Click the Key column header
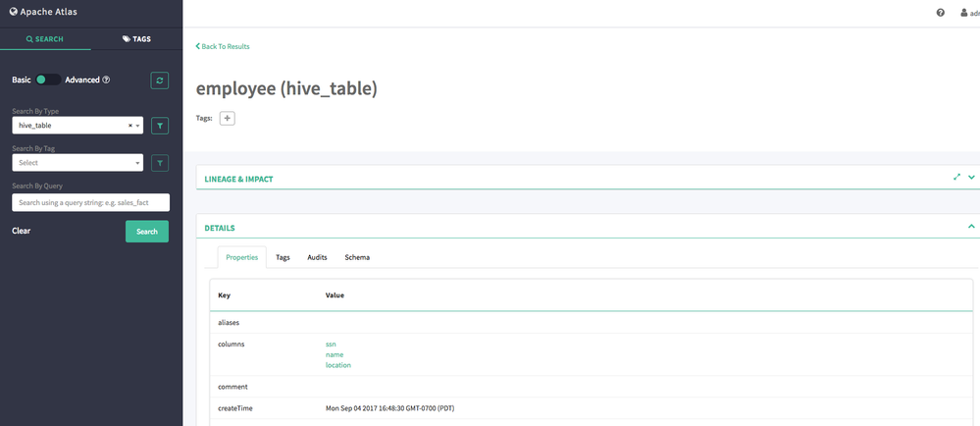This screenshot has height=426, width=980. click(x=224, y=295)
